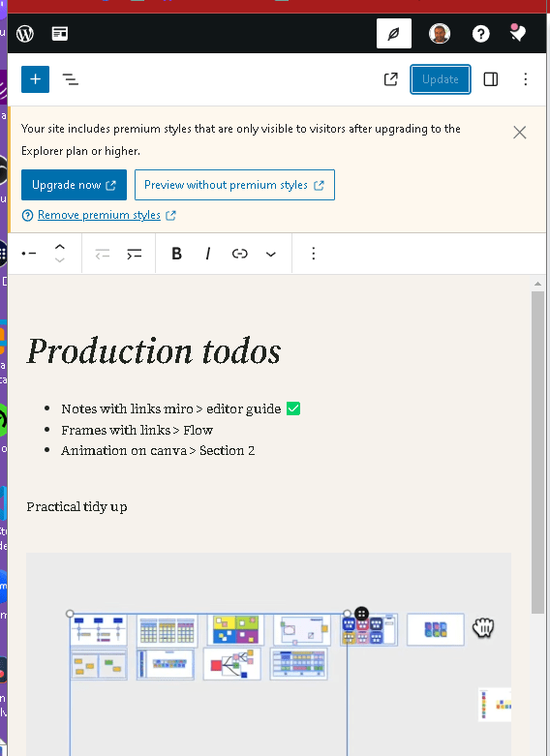Click Preview without premium styles
Image resolution: width=550 pixels, height=756 pixels.
tap(234, 185)
